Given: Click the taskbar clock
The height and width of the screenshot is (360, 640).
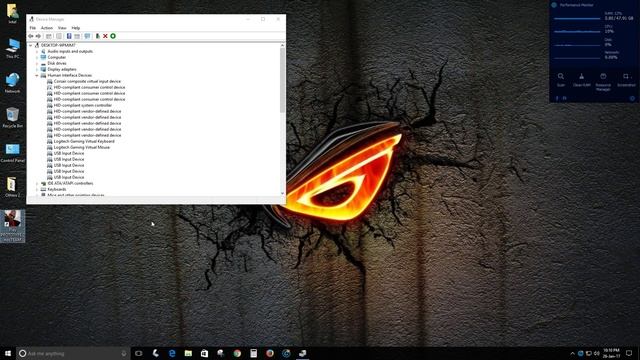Looking at the screenshot, I should tap(611, 353).
